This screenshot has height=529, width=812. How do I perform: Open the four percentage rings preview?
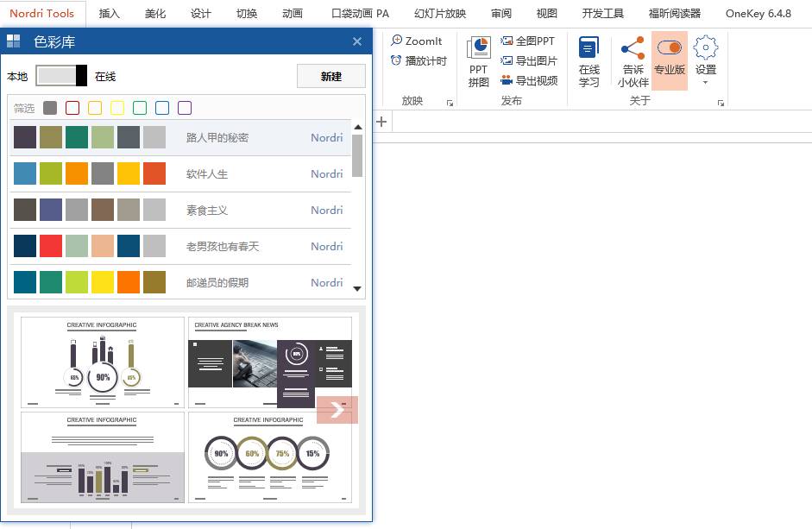(270, 457)
